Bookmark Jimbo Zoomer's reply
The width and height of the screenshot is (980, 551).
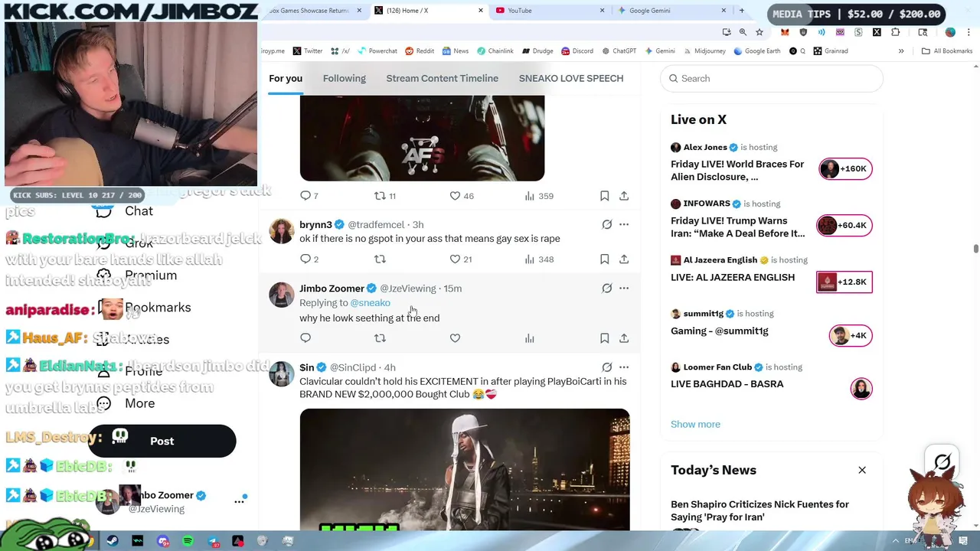[x=604, y=337]
